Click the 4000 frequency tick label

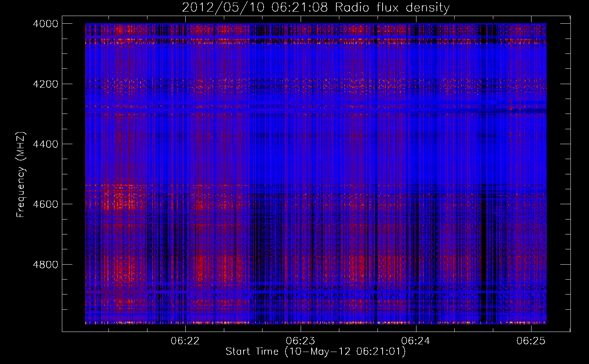(46, 24)
